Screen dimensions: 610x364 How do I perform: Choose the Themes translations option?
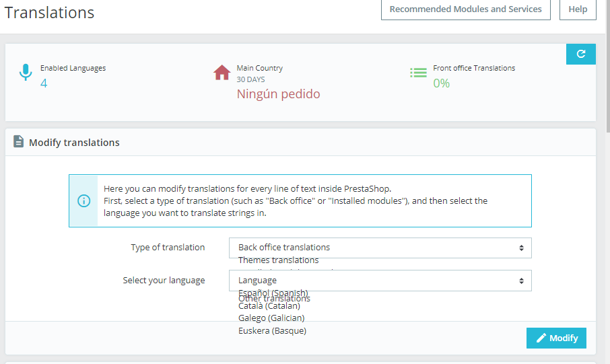click(x=279, y=260)
